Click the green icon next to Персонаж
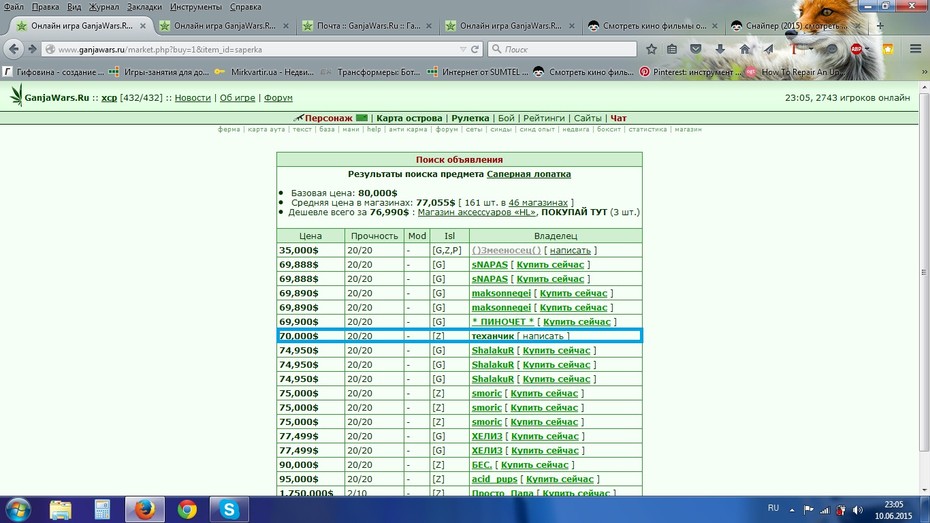 coord(362,117)
